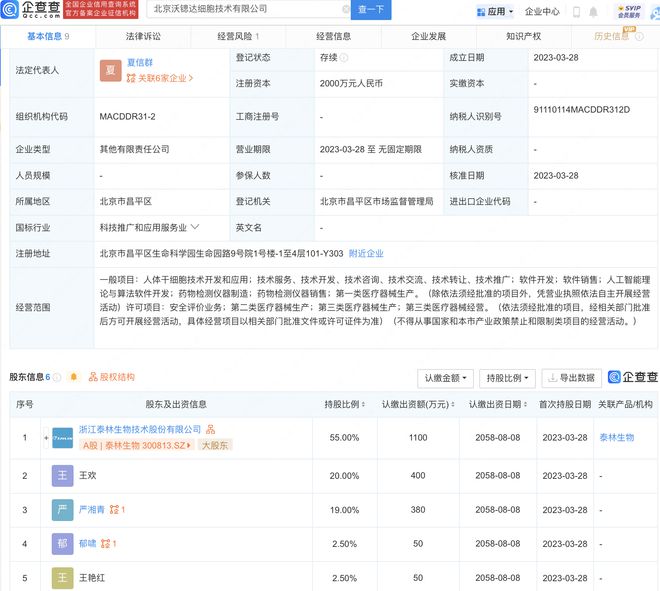Click avatar of shareholder 严湘青
Viewport: 660px width, 591px height.
point(62,510)
